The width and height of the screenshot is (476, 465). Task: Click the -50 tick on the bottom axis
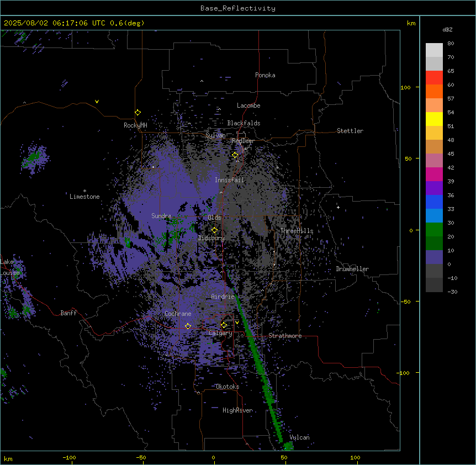coord(141,457)
